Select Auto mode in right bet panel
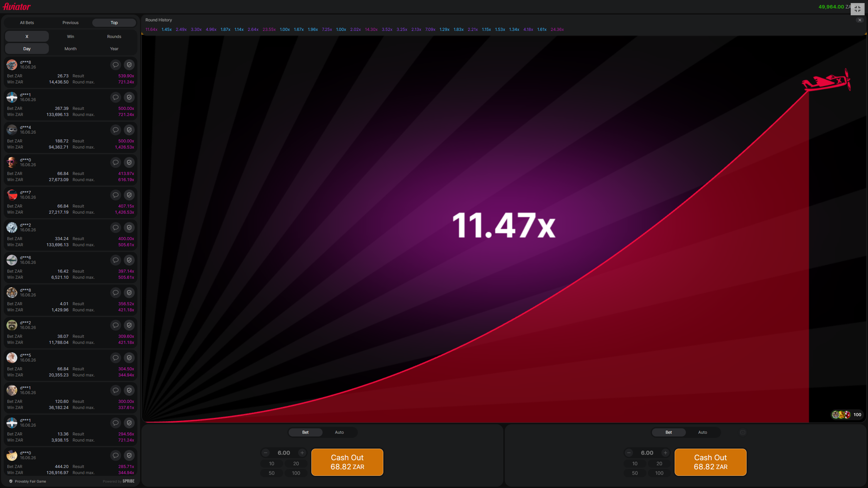This screenshot has height=488, width=868. pyautogui.click(x=703, y=432)
